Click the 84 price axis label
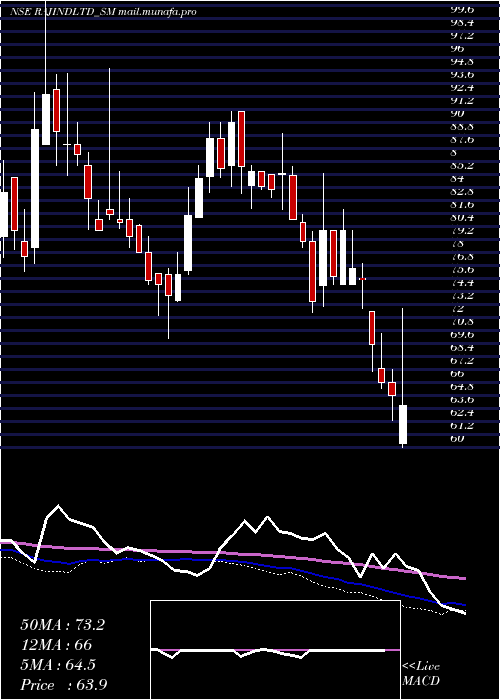500x700 pixels. pyautogui.click(x=458, y=179)
